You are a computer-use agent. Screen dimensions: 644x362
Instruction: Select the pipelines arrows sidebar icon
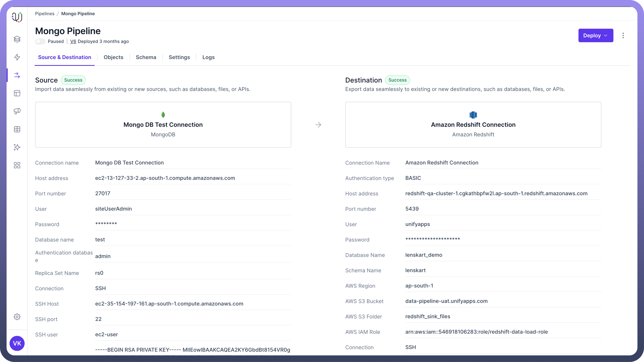17,75
